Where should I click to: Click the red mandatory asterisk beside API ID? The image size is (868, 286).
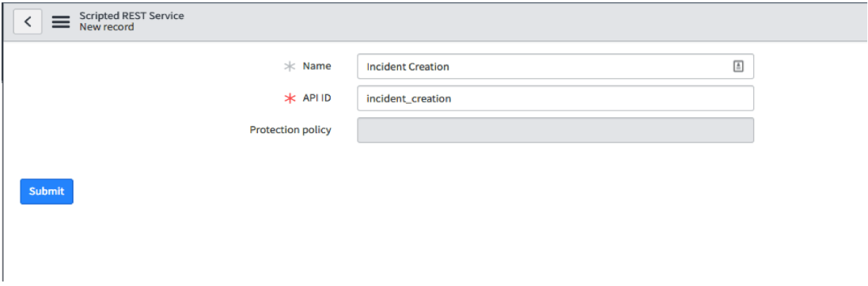pyautogui.click(x=290, y=99)
